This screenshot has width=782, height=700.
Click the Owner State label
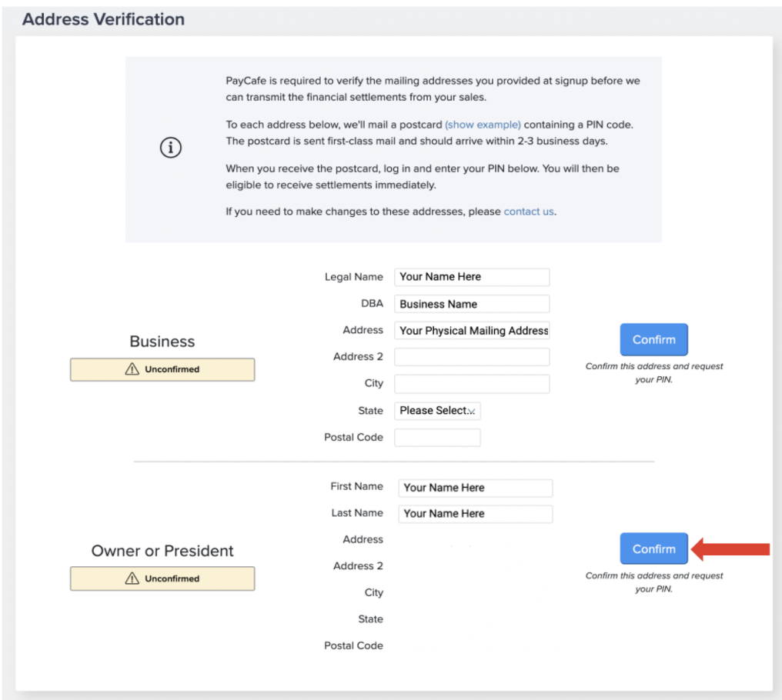pos(370,618)
